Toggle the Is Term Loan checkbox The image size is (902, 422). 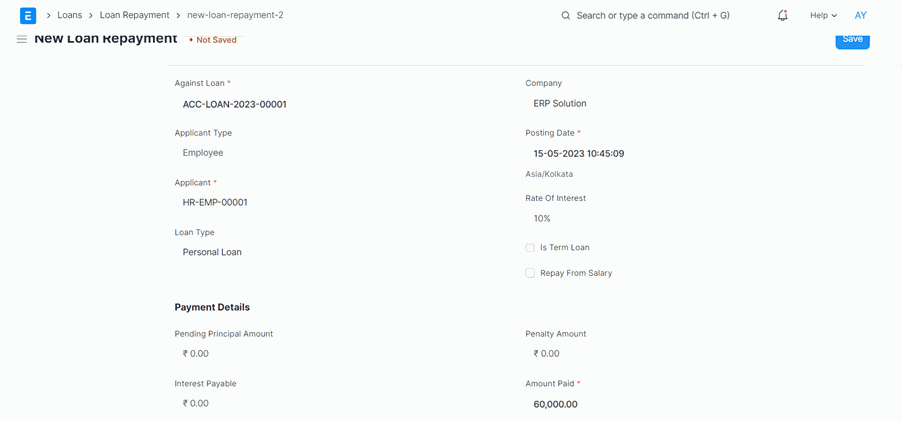[530, 247]
